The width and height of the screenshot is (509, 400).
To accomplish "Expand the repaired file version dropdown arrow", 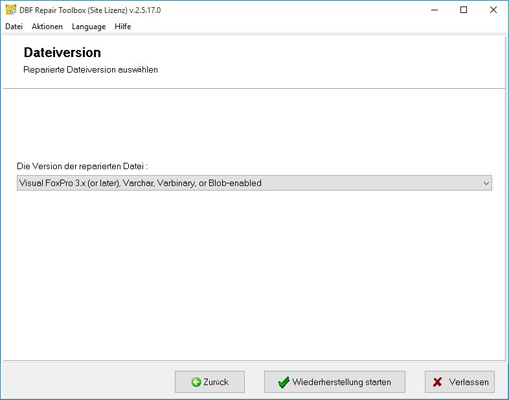I will [x=486, y=183].
